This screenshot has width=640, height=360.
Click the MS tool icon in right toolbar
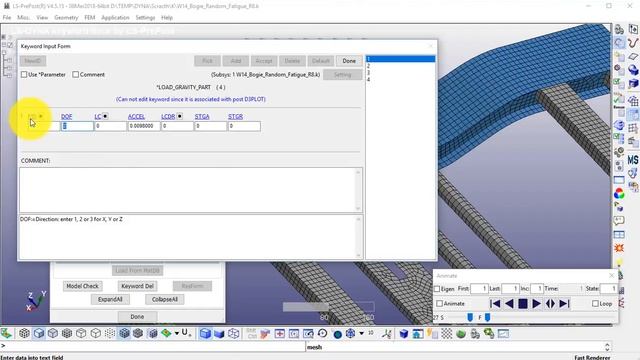(x=633, y=160)
